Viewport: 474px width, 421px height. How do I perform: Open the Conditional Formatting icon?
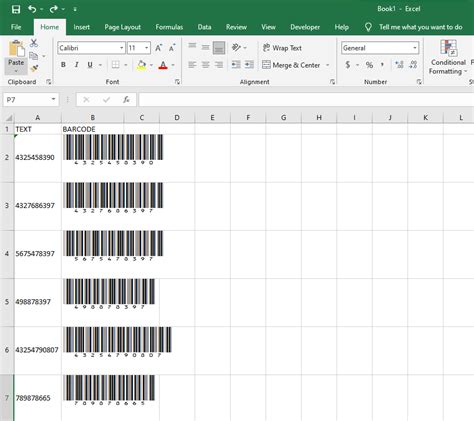[448, 57]
